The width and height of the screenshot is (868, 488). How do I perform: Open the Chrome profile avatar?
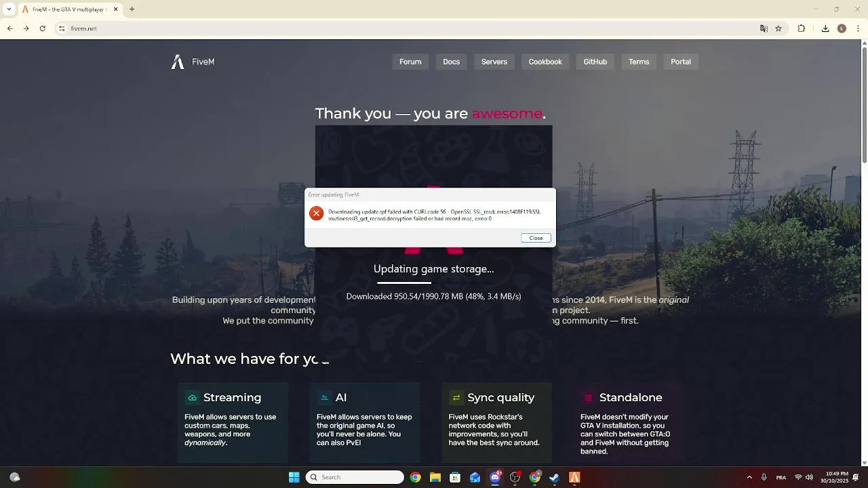842,28
